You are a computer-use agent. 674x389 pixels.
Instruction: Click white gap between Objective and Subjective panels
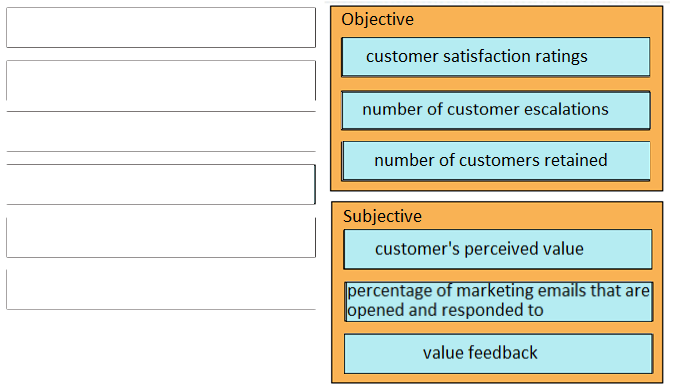pyautogui.click(x=496, y=196)
